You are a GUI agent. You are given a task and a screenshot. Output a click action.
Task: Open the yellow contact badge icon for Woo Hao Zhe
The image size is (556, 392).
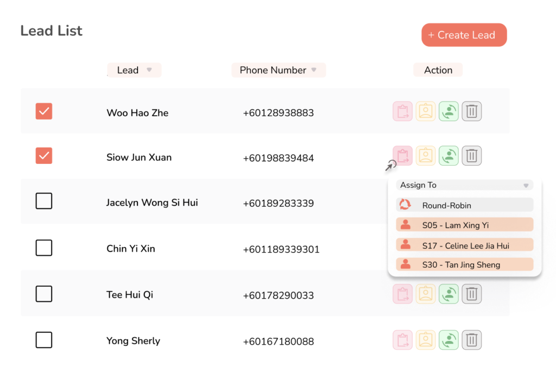[426, 111]
